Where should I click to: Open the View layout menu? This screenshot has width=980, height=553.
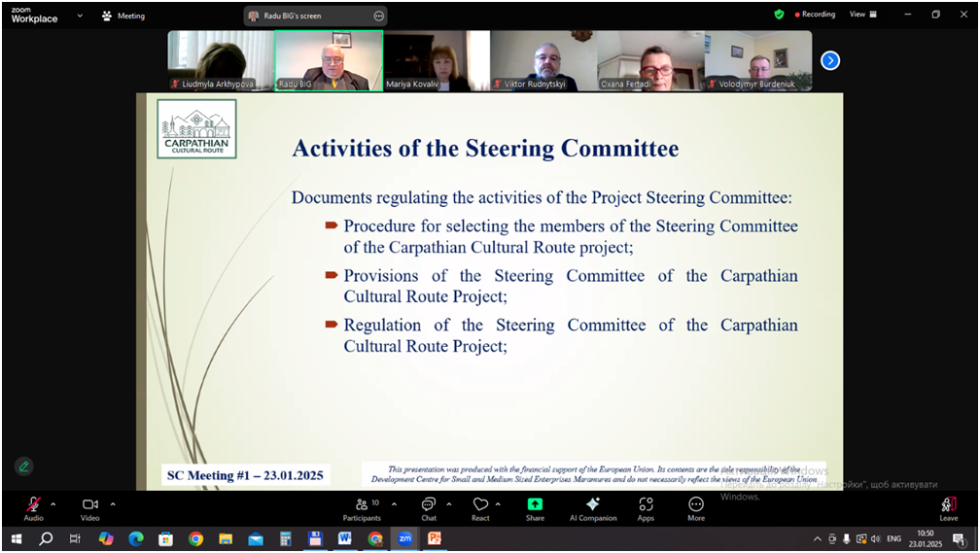coord(862,15)
